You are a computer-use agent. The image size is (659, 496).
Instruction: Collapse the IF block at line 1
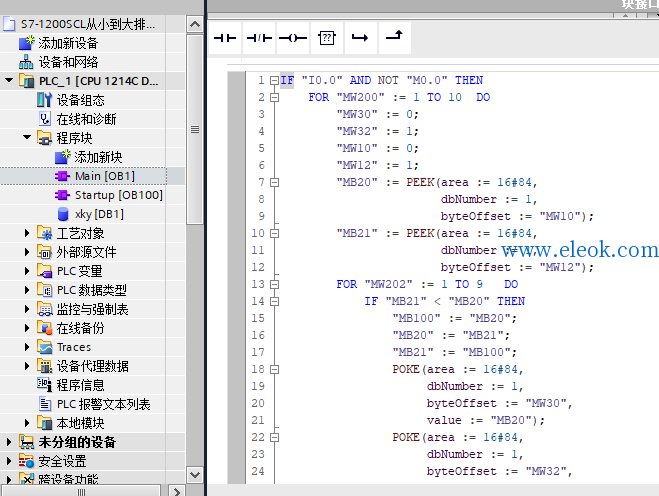pos(274,80)
